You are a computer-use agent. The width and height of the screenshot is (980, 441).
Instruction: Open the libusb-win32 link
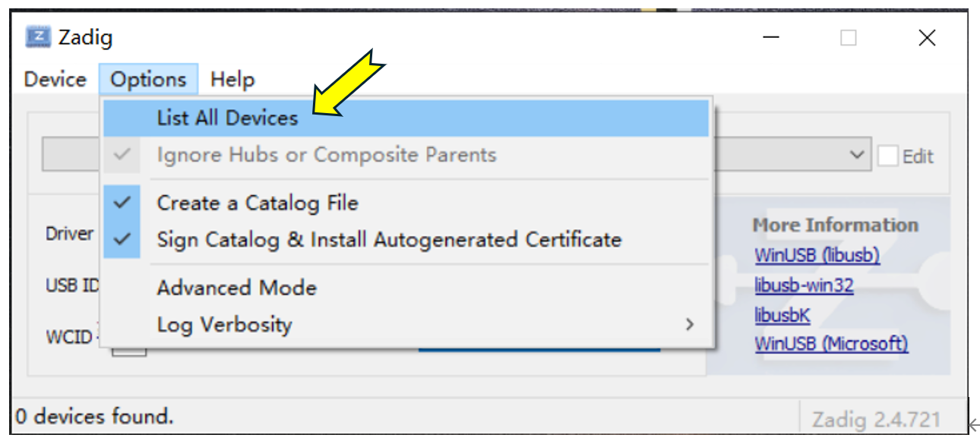(x=804, y=285)
